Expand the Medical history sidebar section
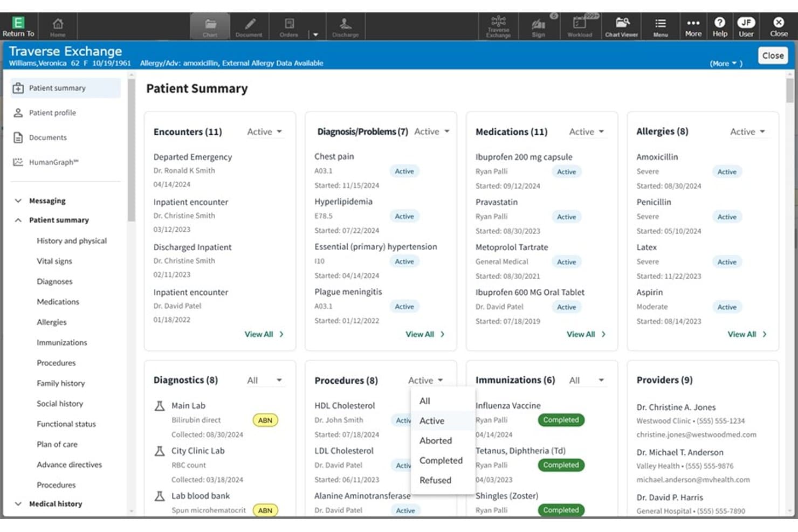 (x=18, y=503)
